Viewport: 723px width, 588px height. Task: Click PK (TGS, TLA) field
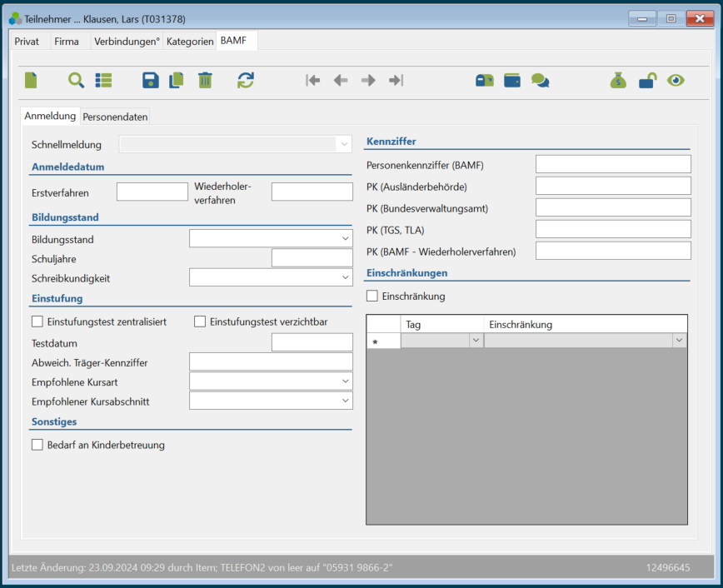point(613,229)
